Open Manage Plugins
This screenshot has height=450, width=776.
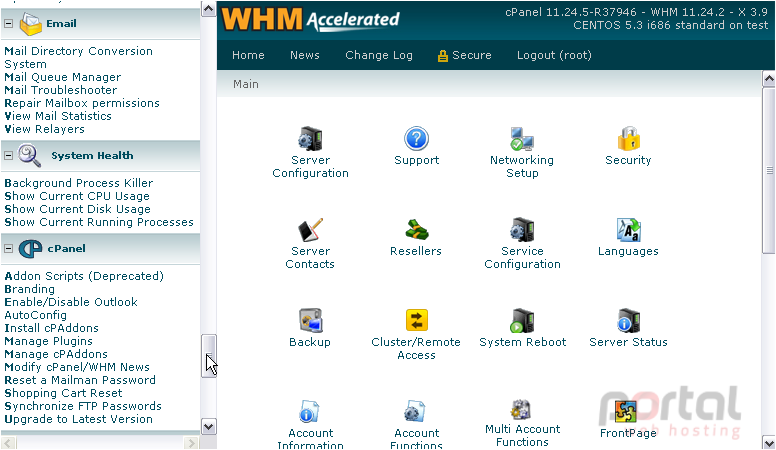click(48, 341)
